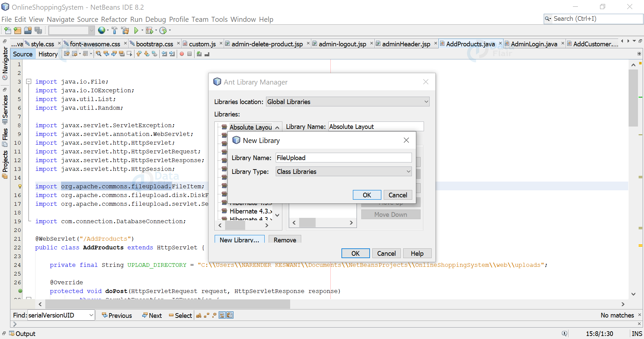The height and width of the screenshot is (339, 644).
Task: Click the notifications icon in the status bar
Action: point(565,334)
